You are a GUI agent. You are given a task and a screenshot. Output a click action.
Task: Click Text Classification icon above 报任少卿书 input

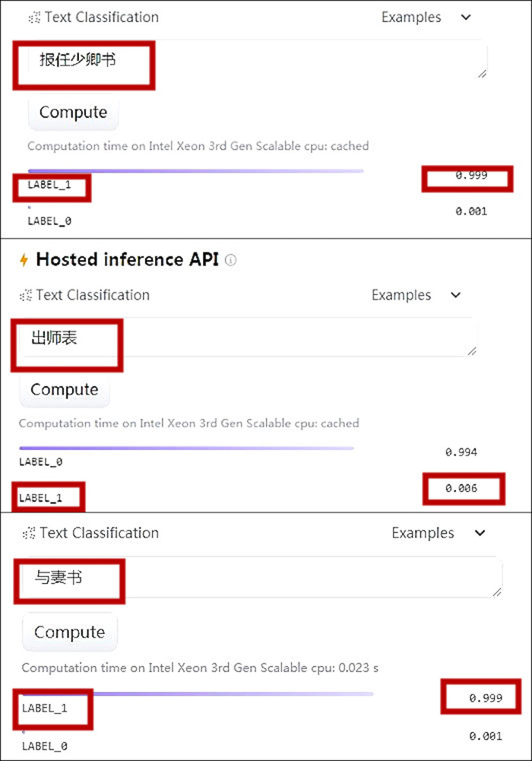(33, 17)
